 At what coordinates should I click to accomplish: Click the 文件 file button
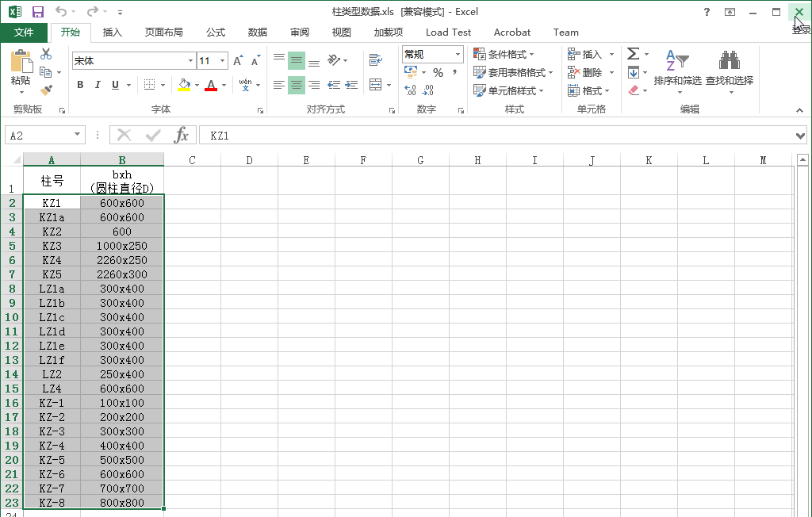pos(24,33)
